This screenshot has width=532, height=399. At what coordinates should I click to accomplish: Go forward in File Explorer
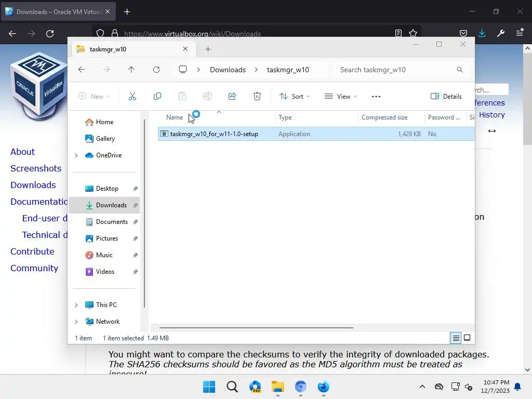click(x=106, y=70)
